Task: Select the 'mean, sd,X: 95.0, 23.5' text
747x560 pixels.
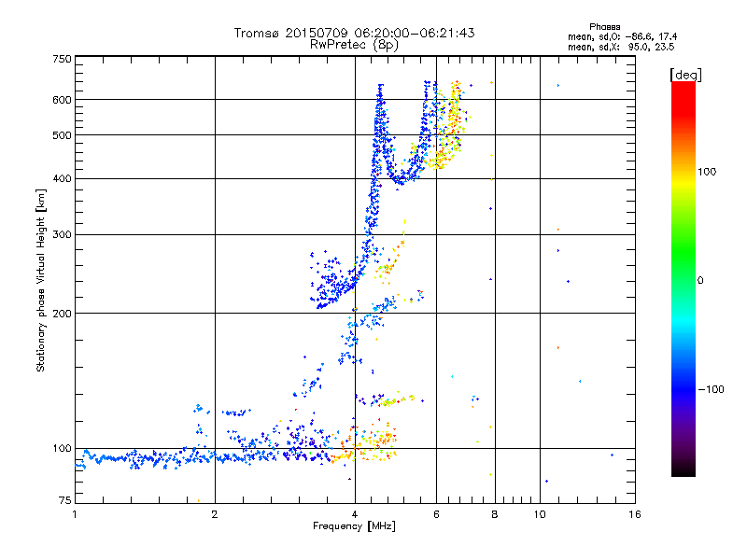Action: click(621, 47)
